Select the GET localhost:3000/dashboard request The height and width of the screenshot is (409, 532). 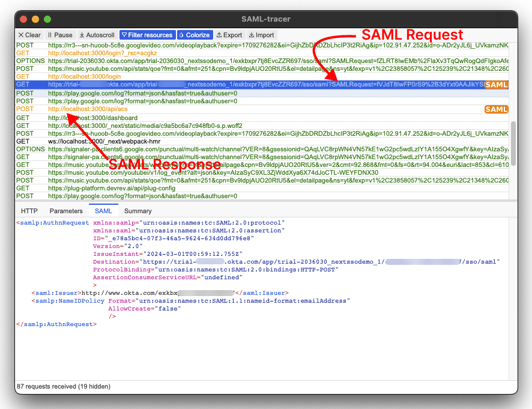(180, 117)
